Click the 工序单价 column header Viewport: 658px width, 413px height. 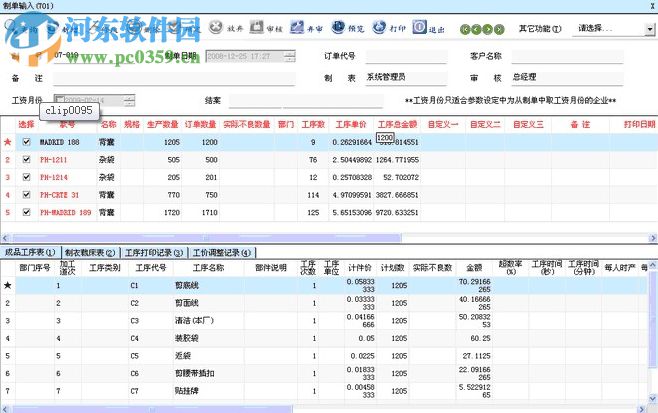point(351,124)
